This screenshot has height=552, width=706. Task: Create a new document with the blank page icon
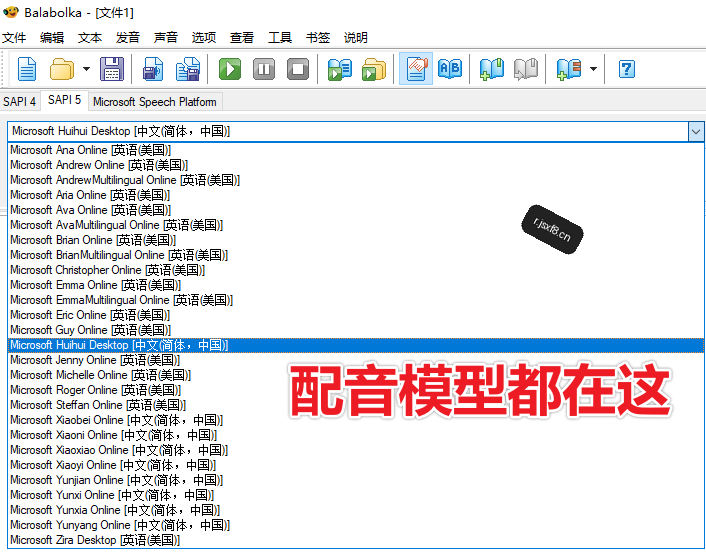click(27, 69)
